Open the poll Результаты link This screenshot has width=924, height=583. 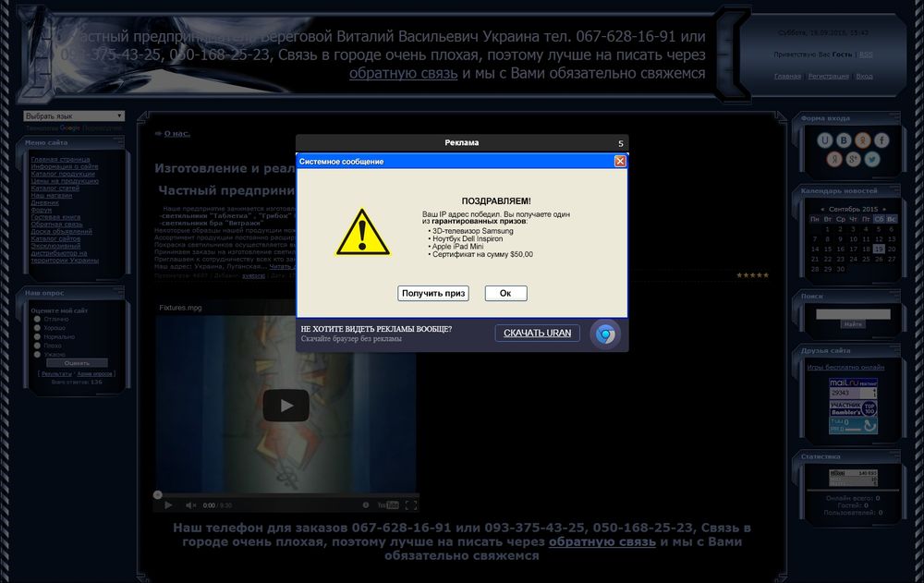[x=56, y=374]
